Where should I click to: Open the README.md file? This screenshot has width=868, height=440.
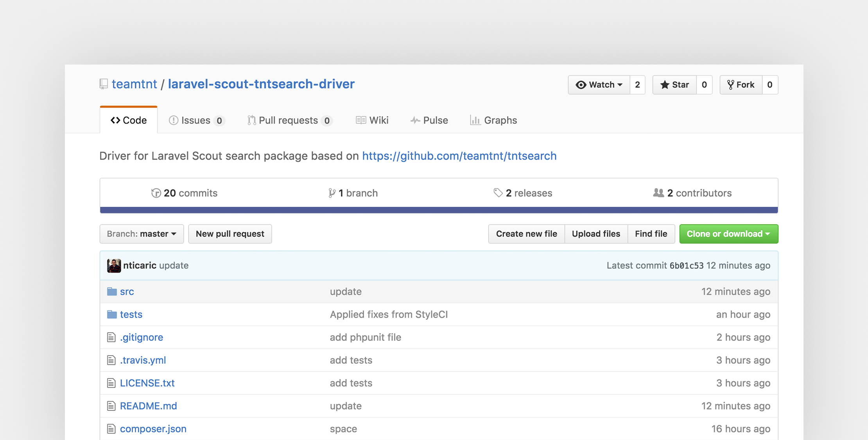click(x=148, y=406)
